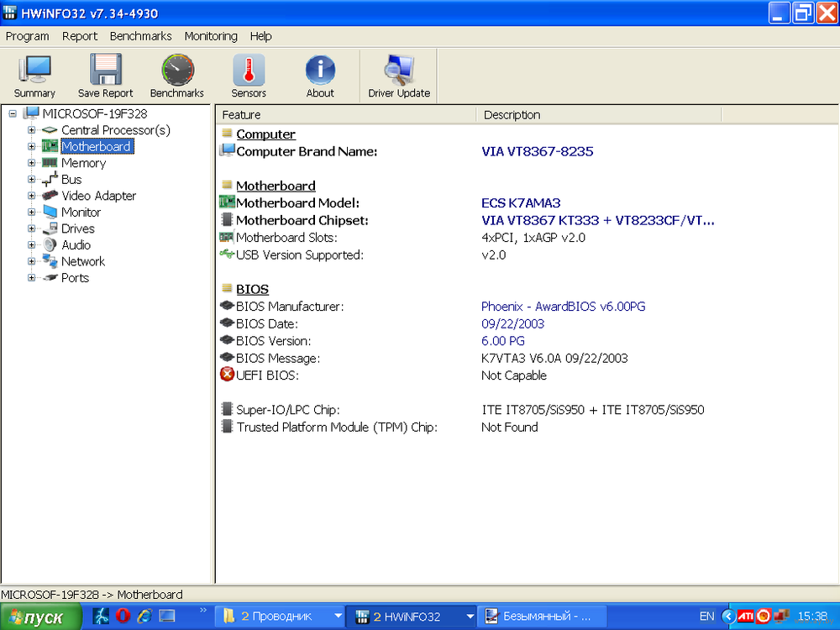Select Video Adapter item in tree

[98, 196]
